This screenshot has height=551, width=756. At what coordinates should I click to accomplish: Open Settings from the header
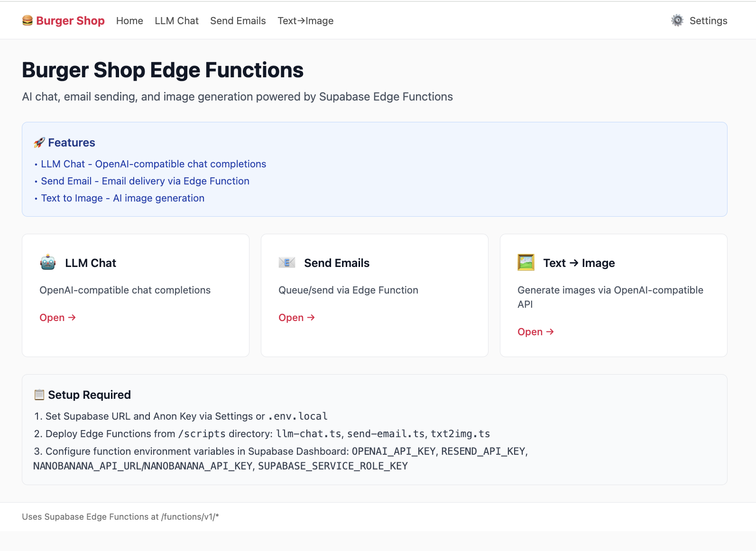coord(708,21)
